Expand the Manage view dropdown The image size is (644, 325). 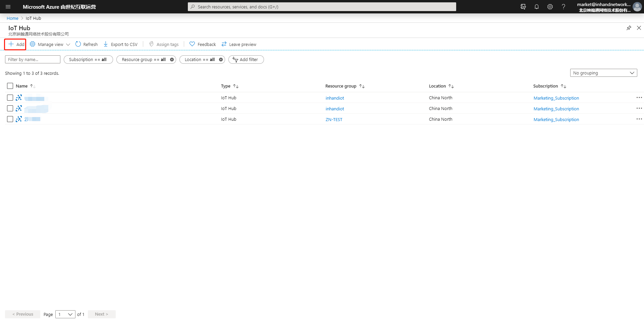click(50, 44)
